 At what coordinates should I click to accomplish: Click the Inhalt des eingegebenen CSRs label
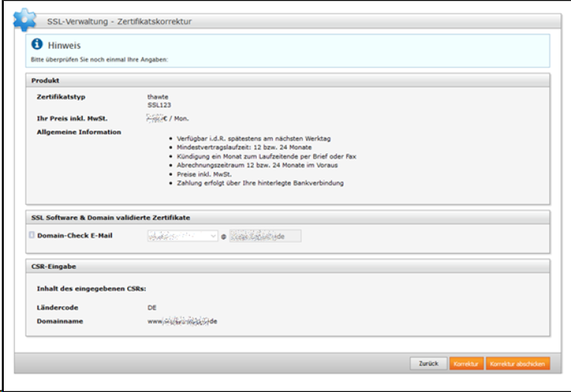tap(92, 289)
